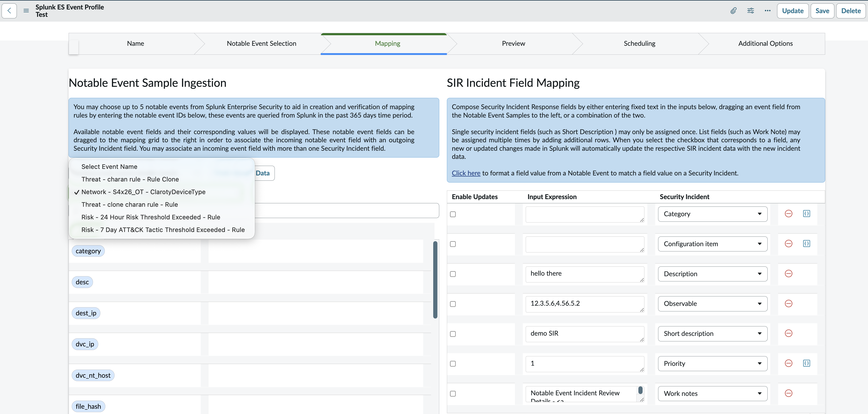Viewport: 868px width, 414px height.
Task: Open the Category security incident dropdown
Action: [712, 214]
